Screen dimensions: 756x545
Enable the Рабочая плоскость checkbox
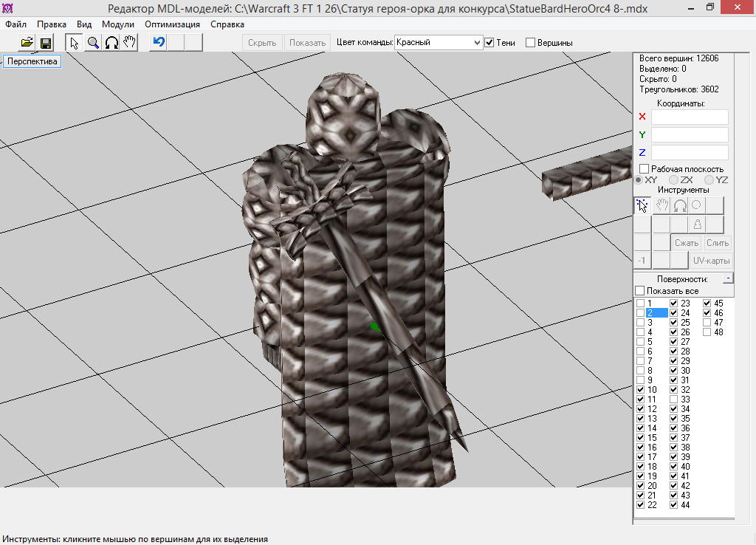[644, 169]
